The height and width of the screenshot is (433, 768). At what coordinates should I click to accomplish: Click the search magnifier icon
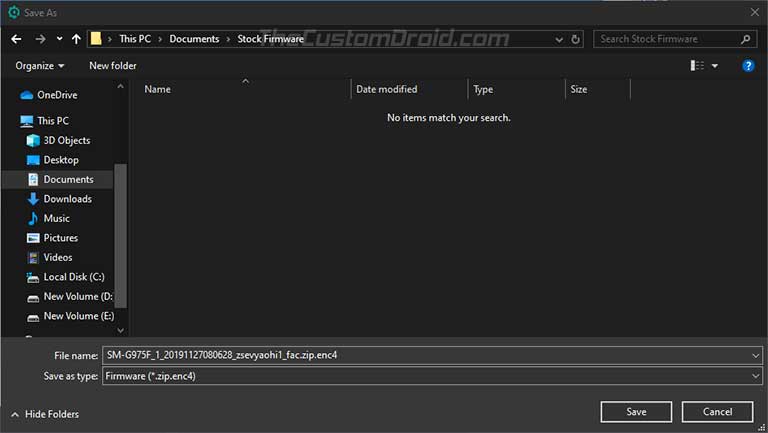(x=745, y=39)
